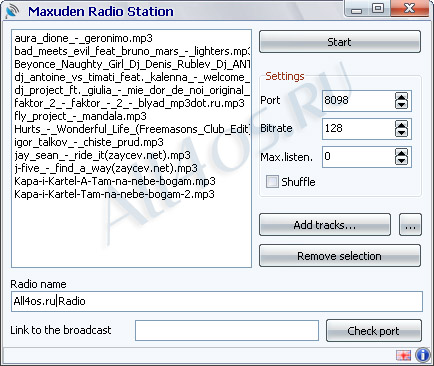
Task: Open the browse "..." button
Action: [x=410, y=225]
